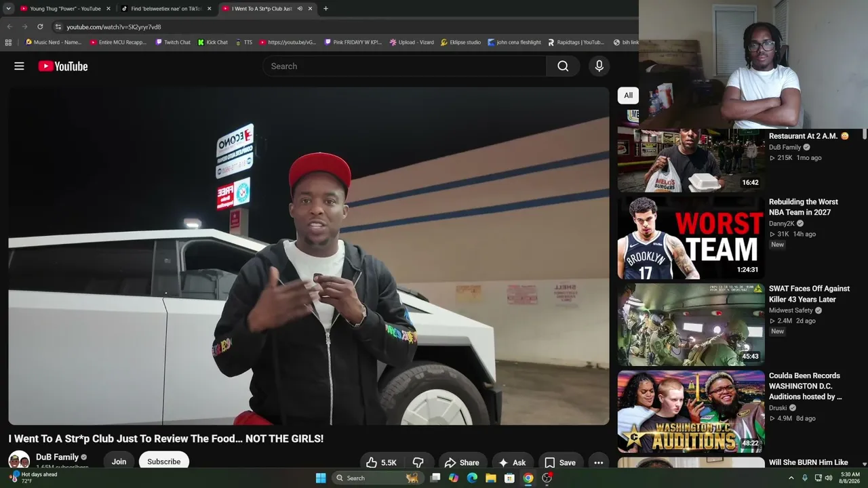Open the Music Nerd bookmark
The image size is (868, 488).
[x=53, y=42]
